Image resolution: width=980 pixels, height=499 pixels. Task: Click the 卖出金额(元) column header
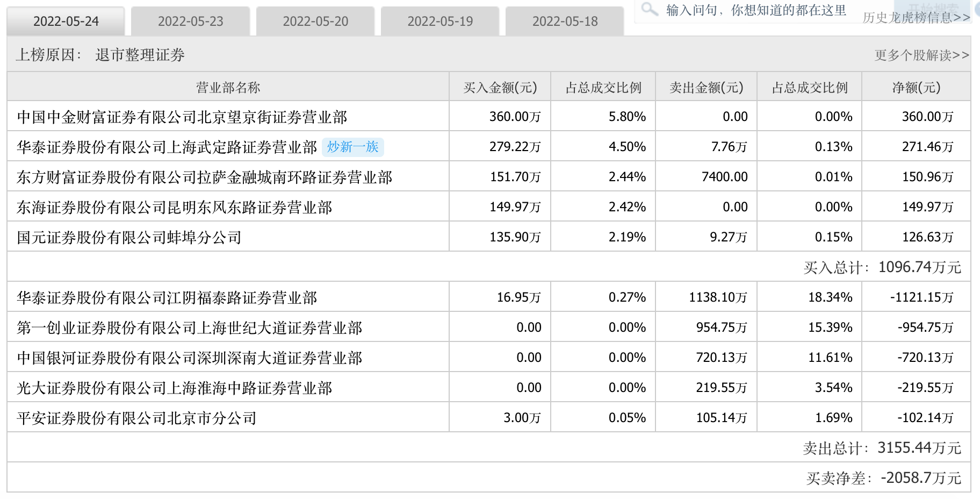(707, 87)
